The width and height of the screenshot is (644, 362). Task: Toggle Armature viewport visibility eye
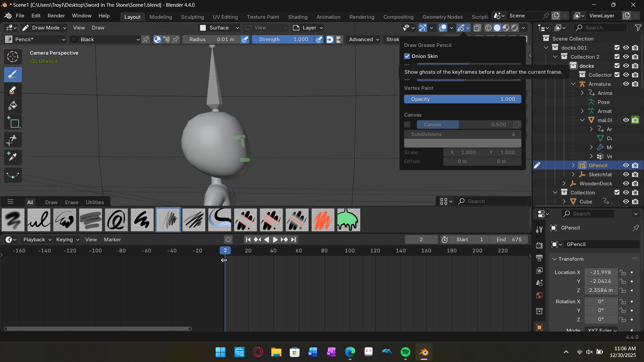(x=626, y=84)
